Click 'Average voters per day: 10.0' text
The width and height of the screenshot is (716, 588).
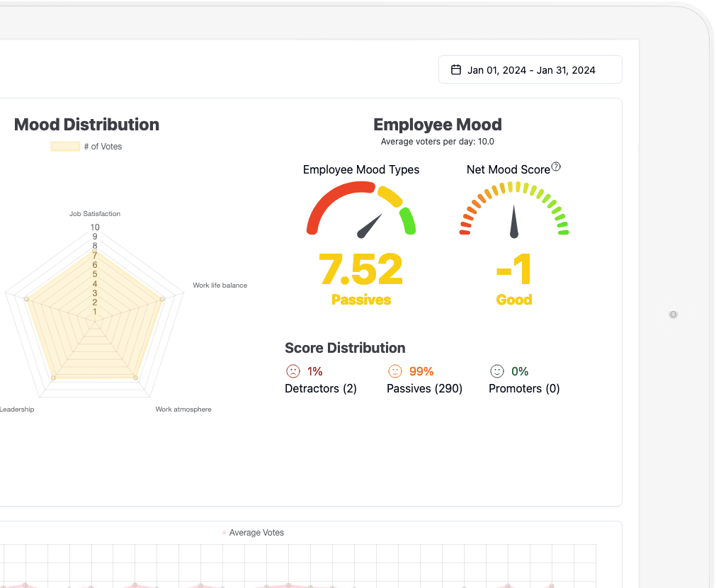tap(438, 142)
